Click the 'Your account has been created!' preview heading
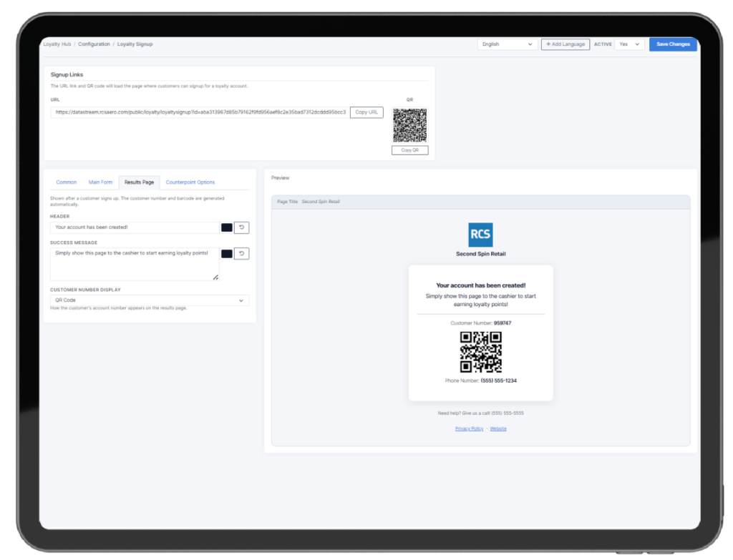The height and width of the screenshot is (560, 733). coord(480,285)
